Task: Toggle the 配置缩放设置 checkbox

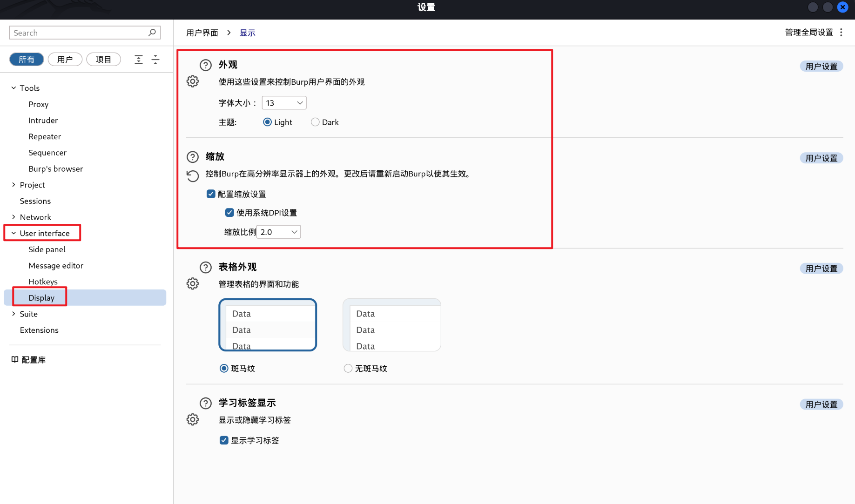Action: 211,194
